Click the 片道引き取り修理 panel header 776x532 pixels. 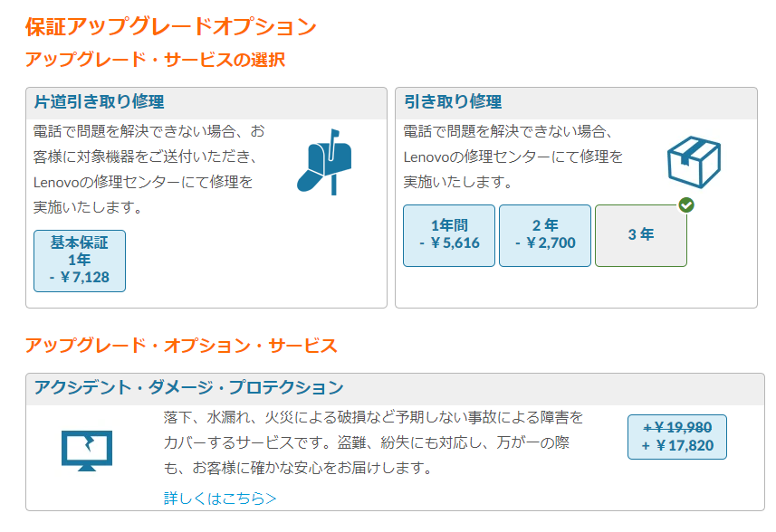click(206, 103)
